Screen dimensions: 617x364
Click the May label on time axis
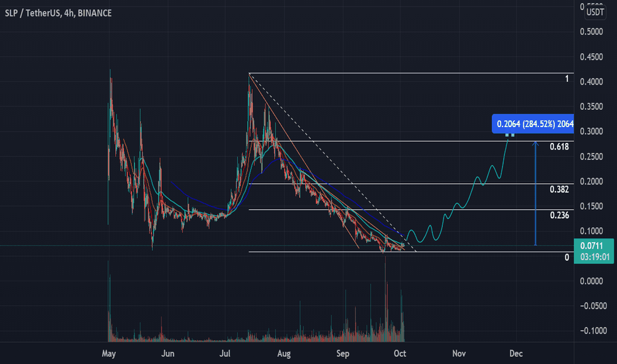click(109, 354)
